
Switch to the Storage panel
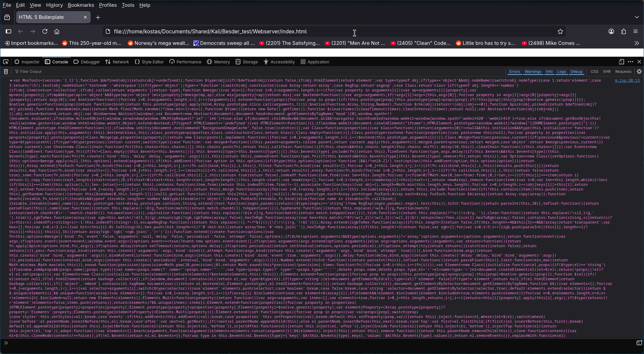246,62
